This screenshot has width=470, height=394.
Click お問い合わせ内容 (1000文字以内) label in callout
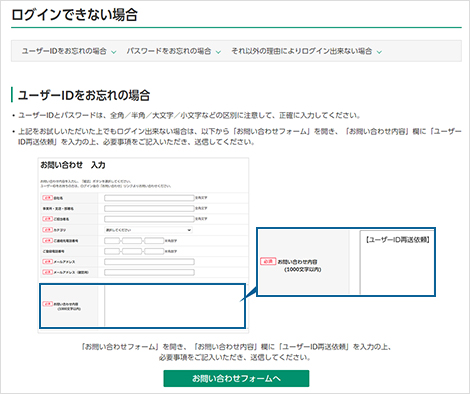pyautogui.click(x=298, y=265)
